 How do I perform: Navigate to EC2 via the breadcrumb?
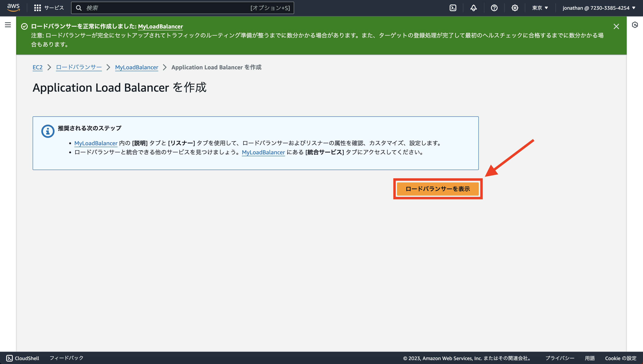[x=38, y=67]
